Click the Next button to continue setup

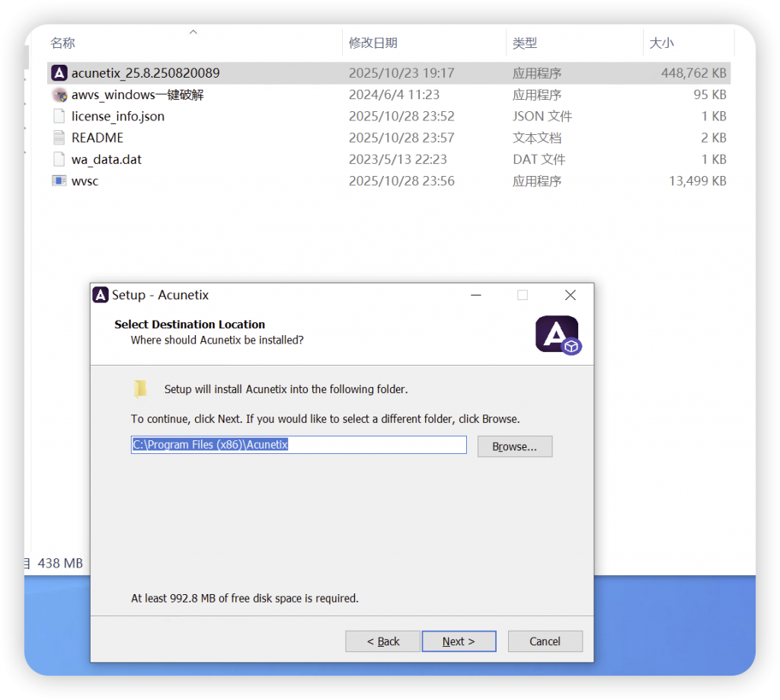click(x=459, y=641)
